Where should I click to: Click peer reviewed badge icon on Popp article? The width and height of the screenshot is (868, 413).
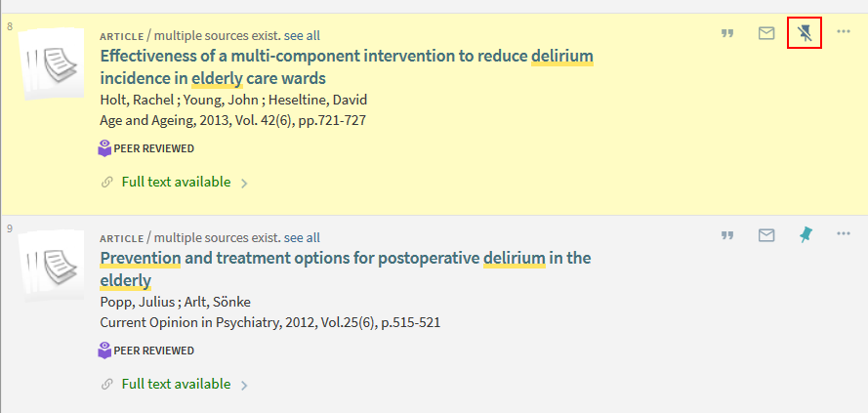coord(105,351)
